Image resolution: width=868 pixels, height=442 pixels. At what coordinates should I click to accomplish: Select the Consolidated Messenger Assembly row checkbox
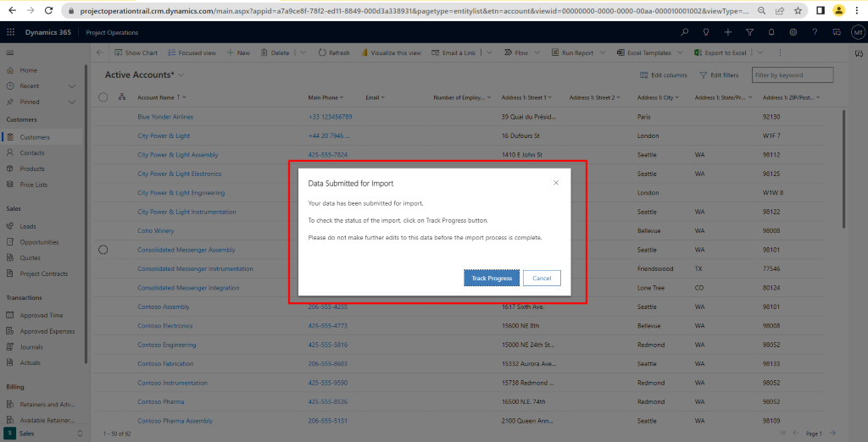click(103, 250)
